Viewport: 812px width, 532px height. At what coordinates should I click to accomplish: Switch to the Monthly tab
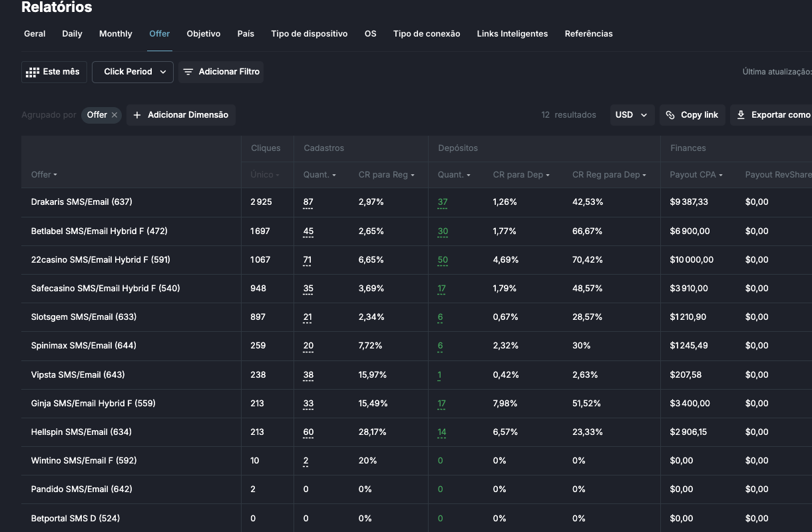[116, 34]
